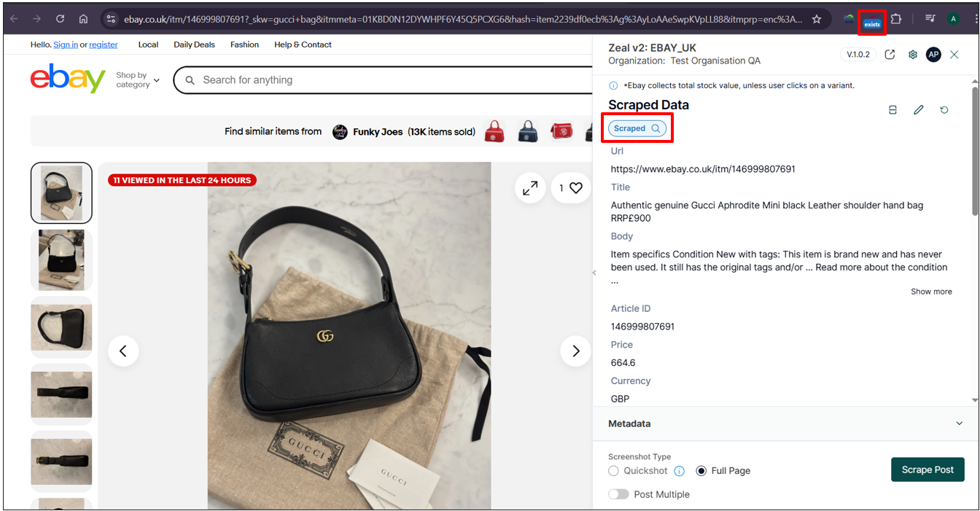Click the register link

point(104,44)
